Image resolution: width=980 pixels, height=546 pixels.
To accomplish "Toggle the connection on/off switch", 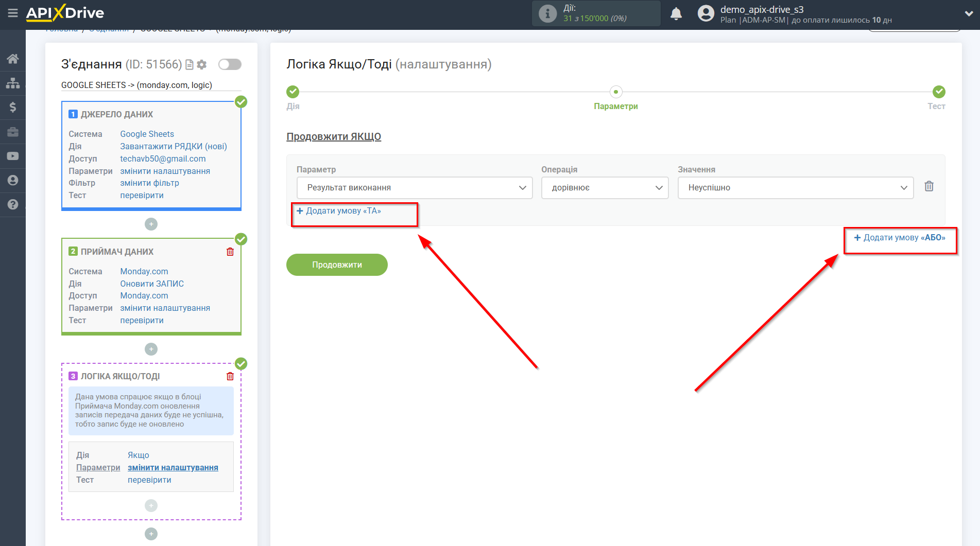I will pyautogui.click(x=230, y=64).
